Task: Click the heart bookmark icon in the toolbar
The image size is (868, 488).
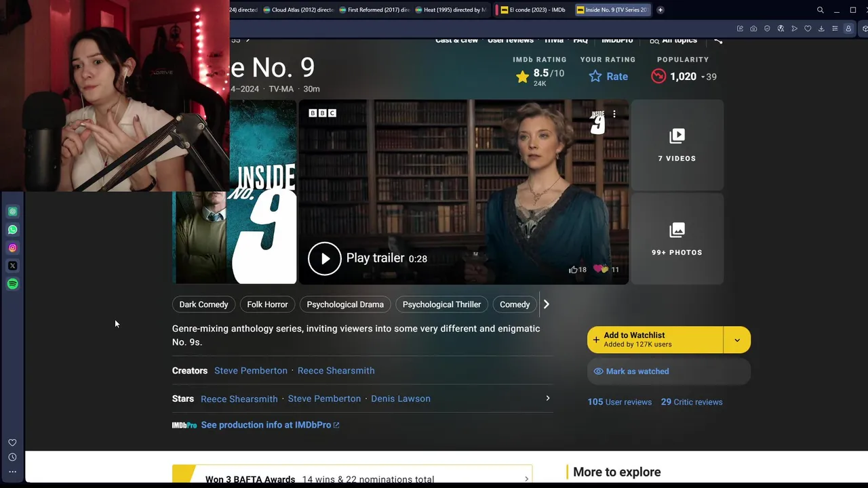Action: (808, 28)
